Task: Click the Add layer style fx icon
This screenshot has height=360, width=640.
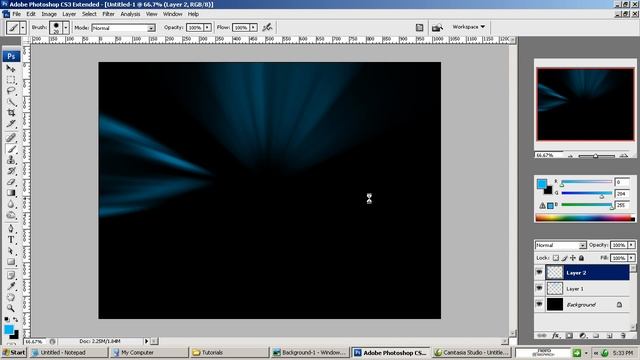Action: pos(556,336)
